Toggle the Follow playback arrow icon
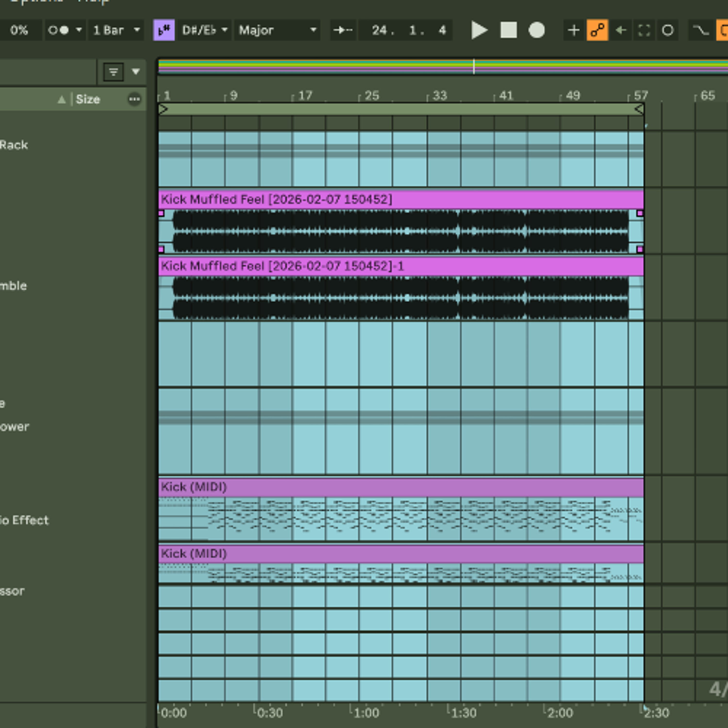Image resolution: width=728 pixels, height=728 pixels. click(x=343, y=30)
